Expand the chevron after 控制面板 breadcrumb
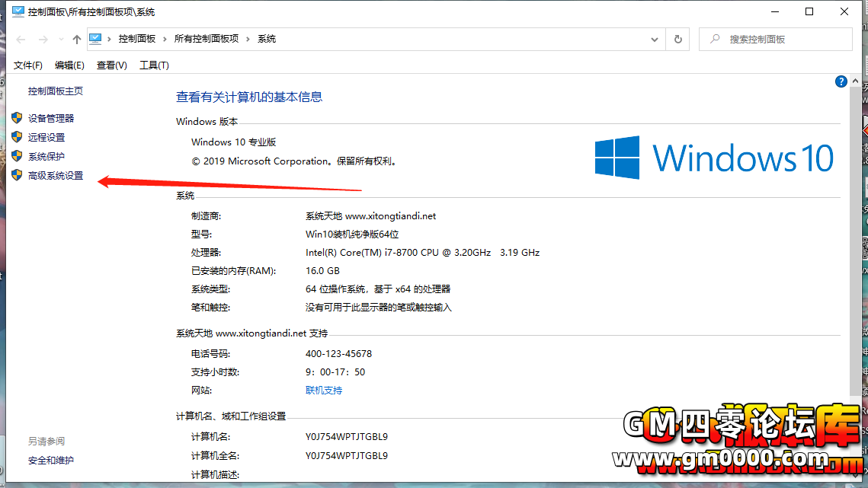This screenshot has height=488, width=868. [165, 39]
